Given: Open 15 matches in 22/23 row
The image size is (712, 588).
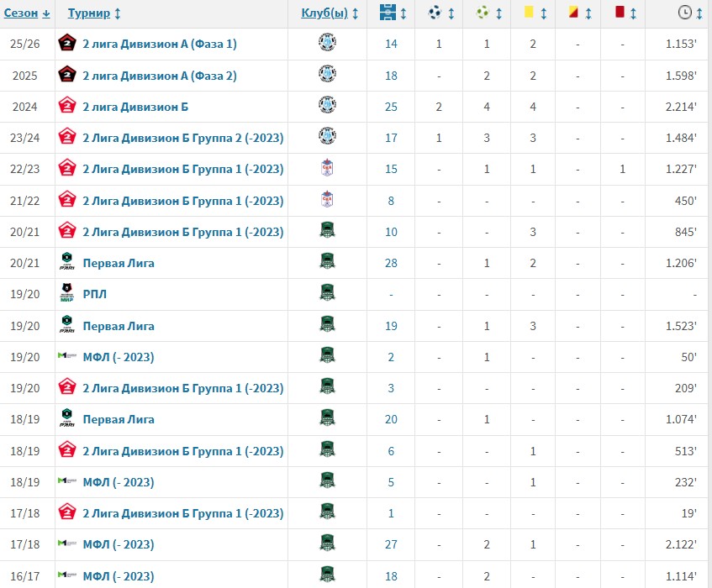Looking at the screenshot, I should [x=391, y=169].
